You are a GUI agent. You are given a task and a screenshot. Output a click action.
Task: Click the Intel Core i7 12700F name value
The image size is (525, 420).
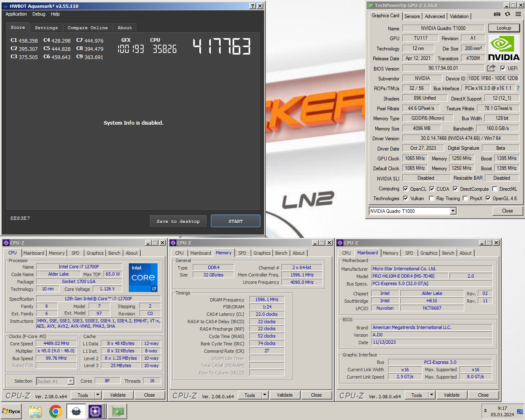(x=79, y=267)
